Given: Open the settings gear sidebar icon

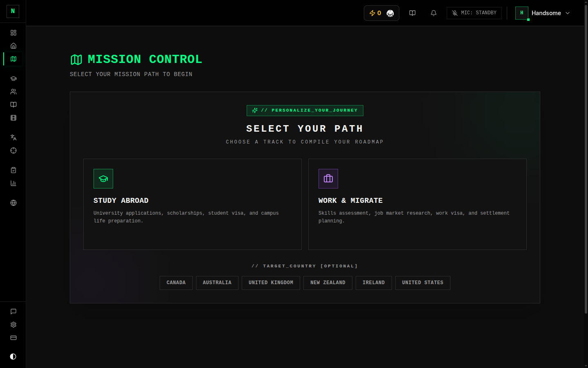Looking at the screenshot, I should (x=13, y=325).
